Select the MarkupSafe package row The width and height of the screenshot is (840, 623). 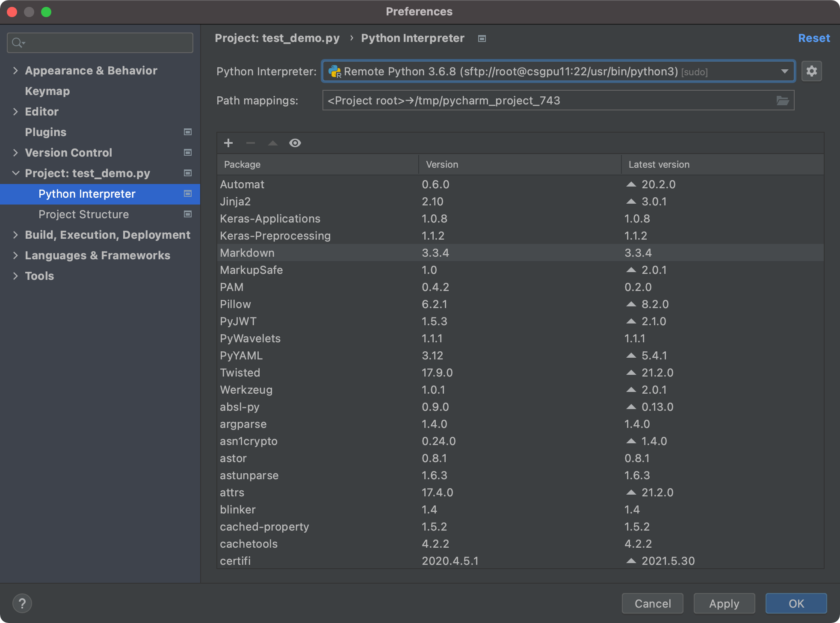pyautogui.click(x=520, y=270)
